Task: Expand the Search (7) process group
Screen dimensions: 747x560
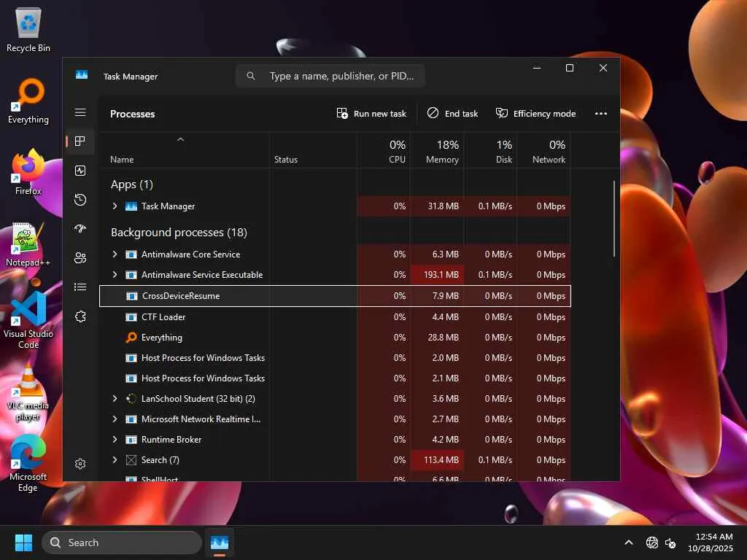Action: click(115, 459)
